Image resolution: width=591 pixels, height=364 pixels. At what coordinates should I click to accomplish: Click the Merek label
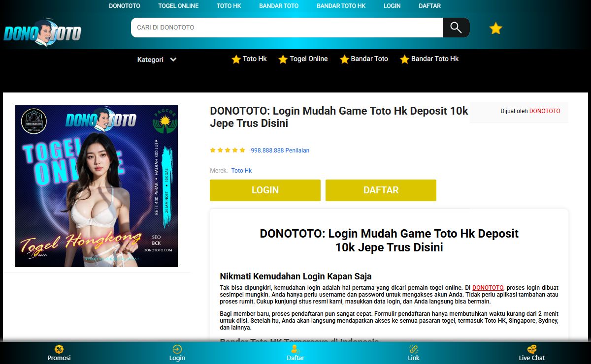[219, 171]
